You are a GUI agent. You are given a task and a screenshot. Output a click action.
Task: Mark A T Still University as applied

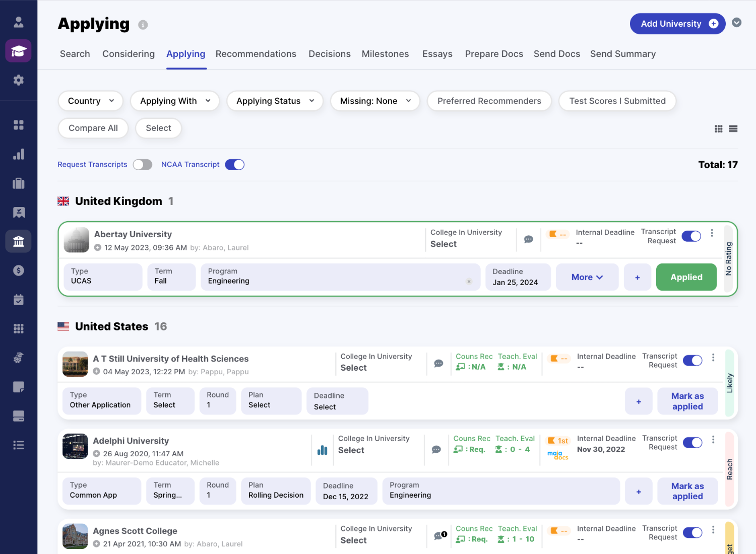click(687, 401)
